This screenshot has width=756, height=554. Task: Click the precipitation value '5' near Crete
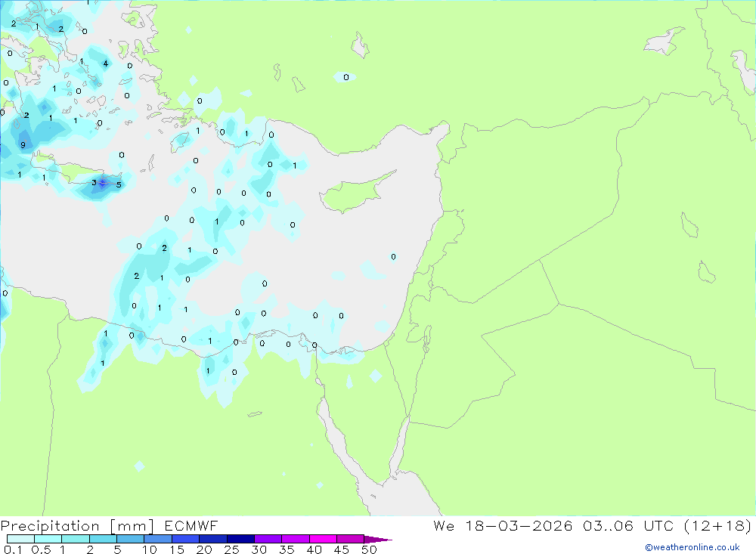coord(119,184)
